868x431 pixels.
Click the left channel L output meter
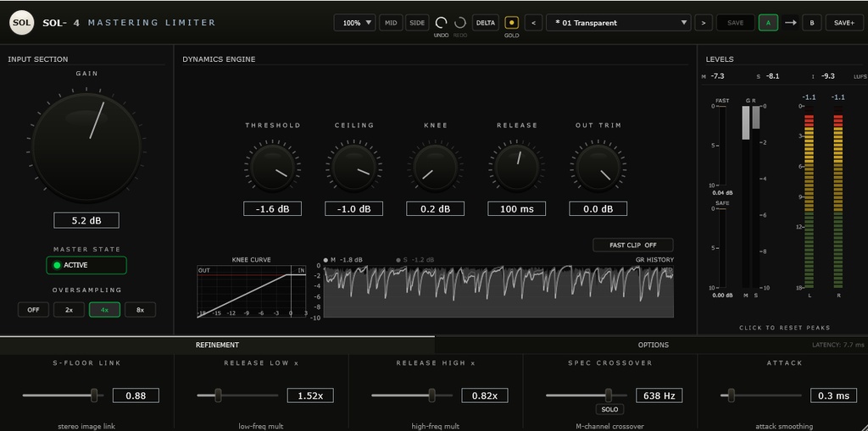pyautogui.click(x=809, y=197)
